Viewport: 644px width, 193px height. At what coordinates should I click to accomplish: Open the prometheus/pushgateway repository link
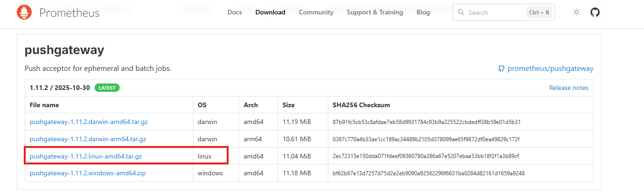click(x=550, y=69)
